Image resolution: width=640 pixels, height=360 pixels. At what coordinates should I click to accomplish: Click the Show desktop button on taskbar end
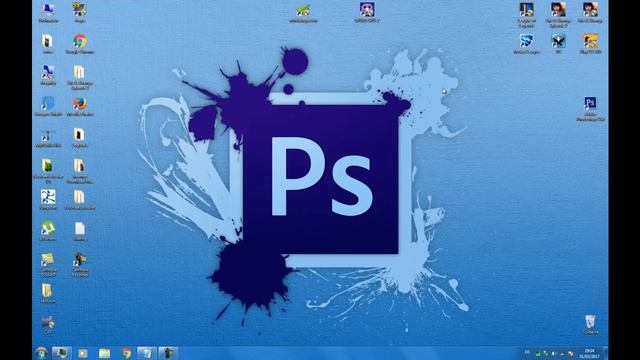[x=605, y=353]
